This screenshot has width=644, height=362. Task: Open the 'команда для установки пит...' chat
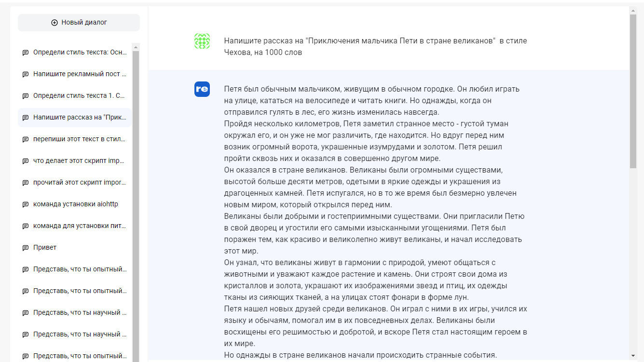80,226
